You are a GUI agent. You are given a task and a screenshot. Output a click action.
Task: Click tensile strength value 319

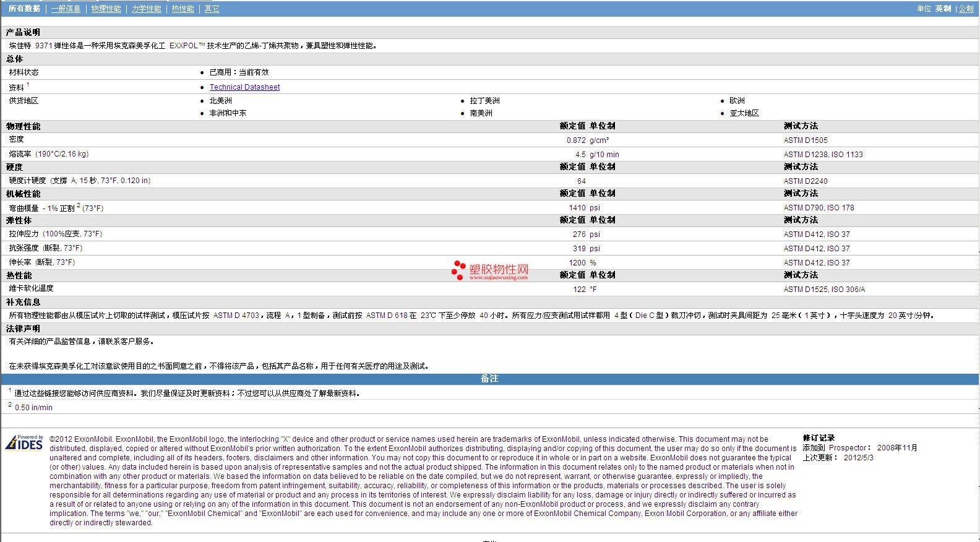[579, 249]
